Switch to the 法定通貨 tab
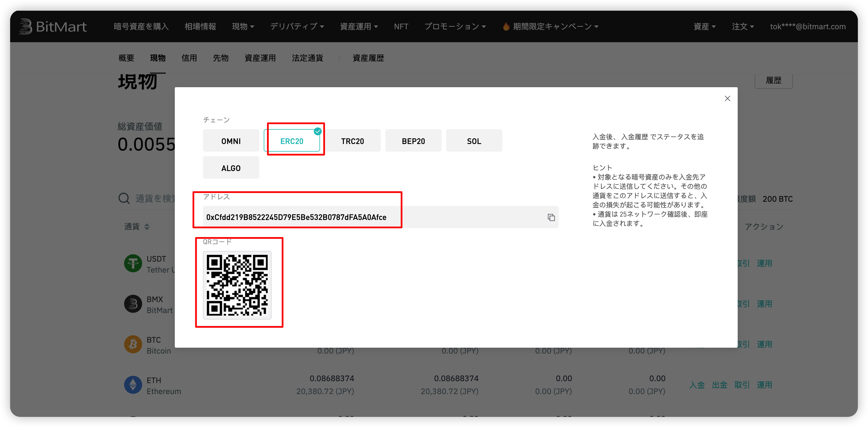This screenshot has width=868, height=427. click(x=307, y=58)
